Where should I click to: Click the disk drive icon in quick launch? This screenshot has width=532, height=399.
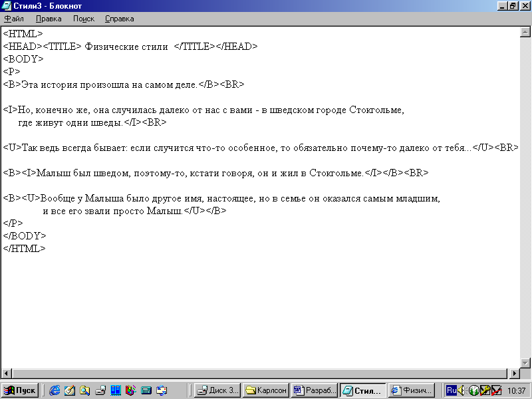tap(100, 390)
